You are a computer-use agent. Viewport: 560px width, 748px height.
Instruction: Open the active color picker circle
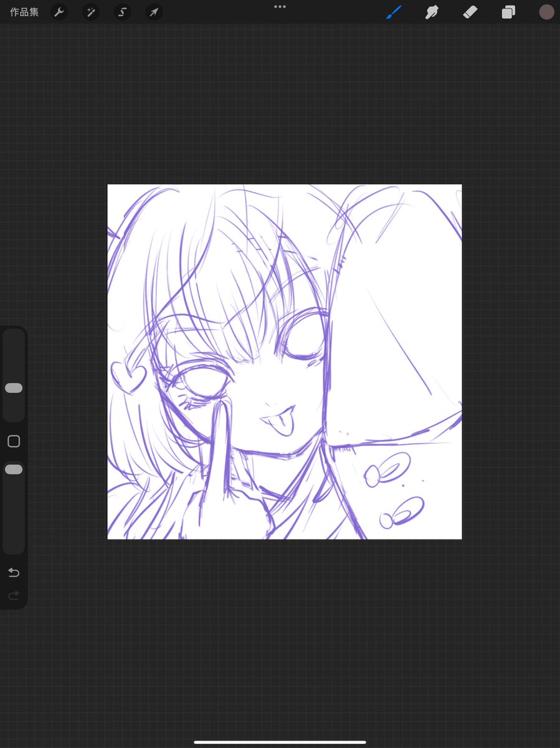tap(546, 12)
